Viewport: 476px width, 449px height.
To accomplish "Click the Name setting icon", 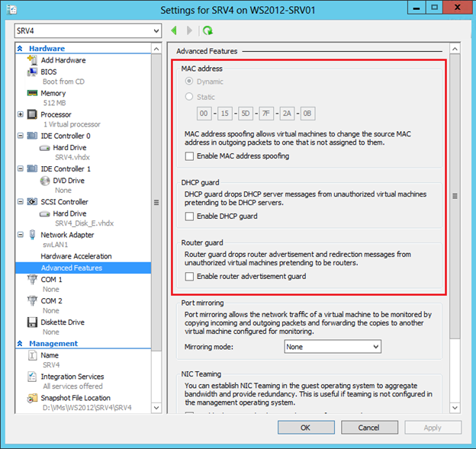I will pyautogui.click(x=32, y=355).
